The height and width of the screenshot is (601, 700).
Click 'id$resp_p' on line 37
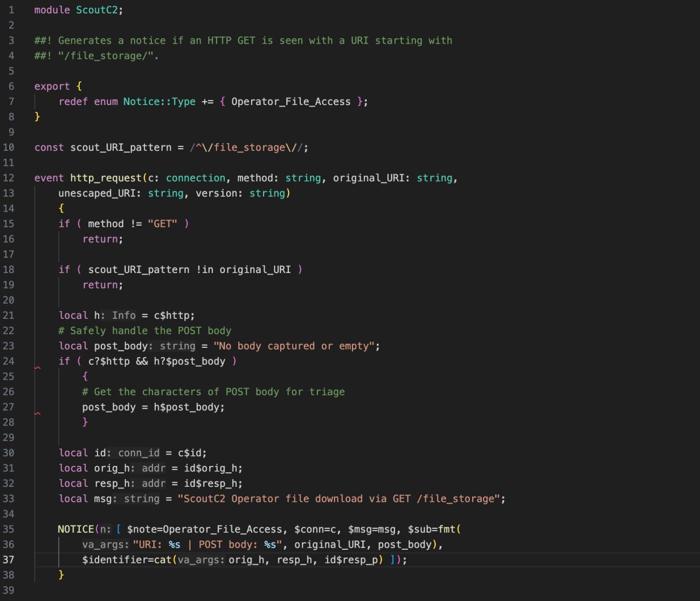click(x=351, y=560)
